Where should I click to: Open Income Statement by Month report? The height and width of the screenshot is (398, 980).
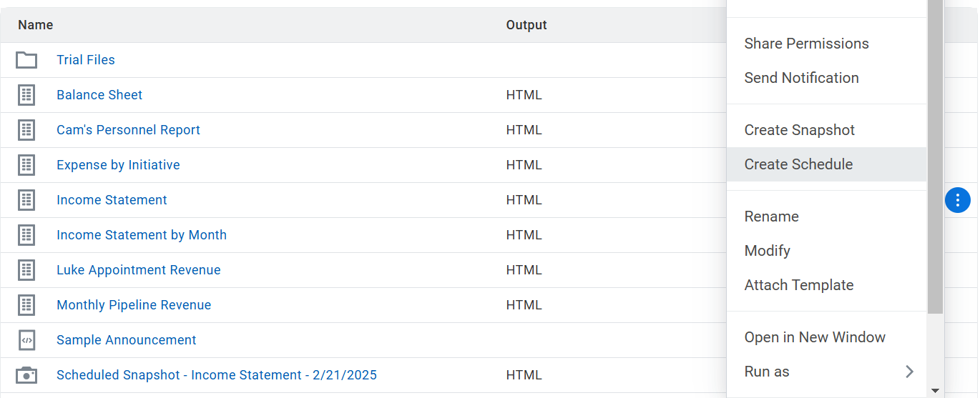pyautogui.click(x=142, y=235)
